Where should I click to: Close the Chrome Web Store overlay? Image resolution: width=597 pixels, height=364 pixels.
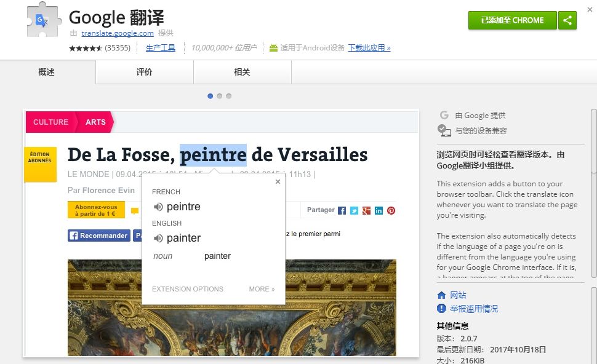click(590, 9)
